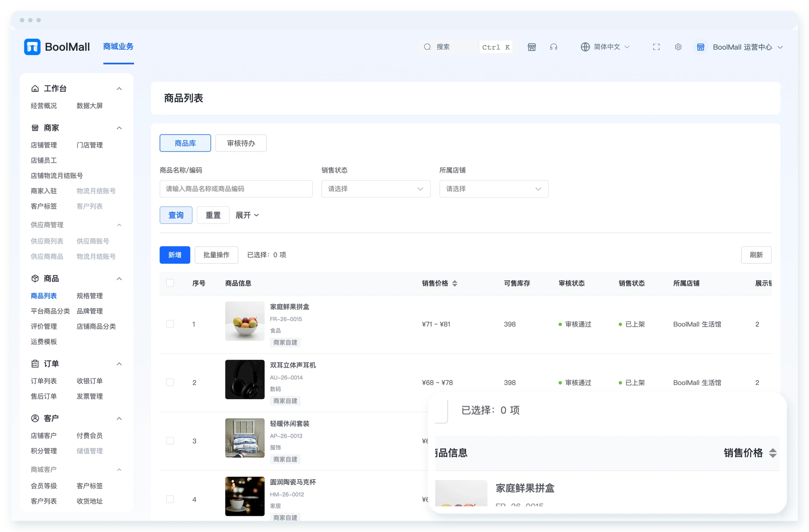Click the 重置 button

[x=213, y=215]
